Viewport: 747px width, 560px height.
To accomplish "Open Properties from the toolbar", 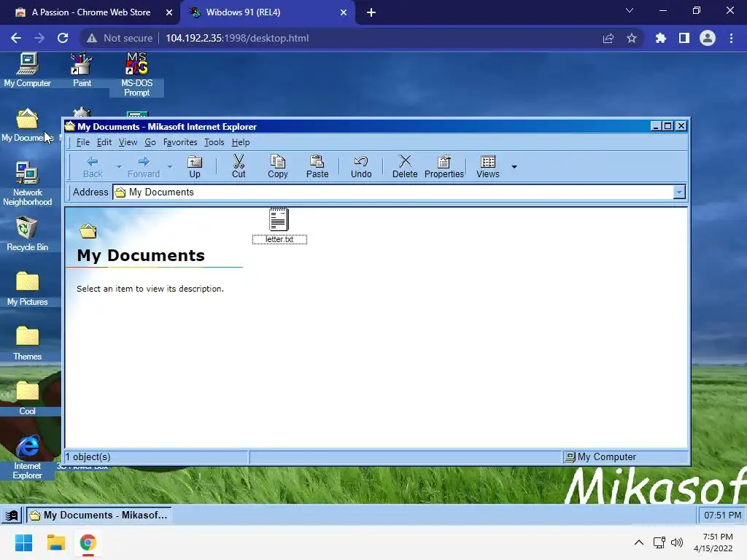I will [444, 167].
